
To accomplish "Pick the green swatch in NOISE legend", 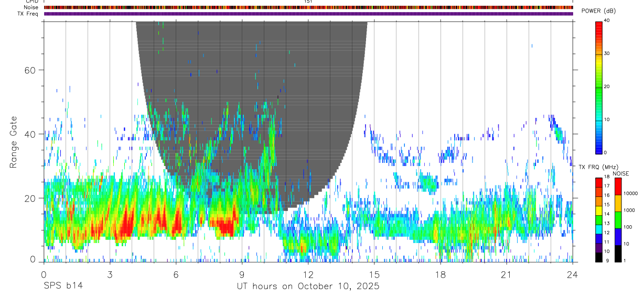I will [x=617, y=219].
